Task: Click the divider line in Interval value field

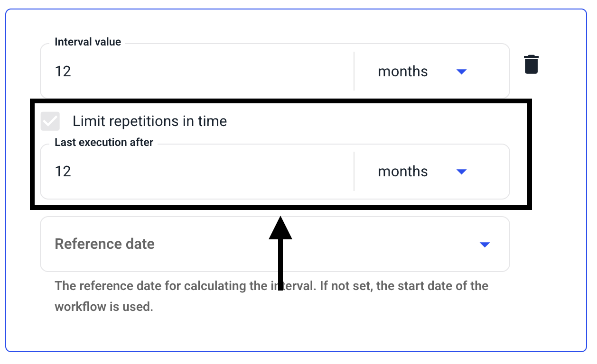Action: (x=354, y=71)
